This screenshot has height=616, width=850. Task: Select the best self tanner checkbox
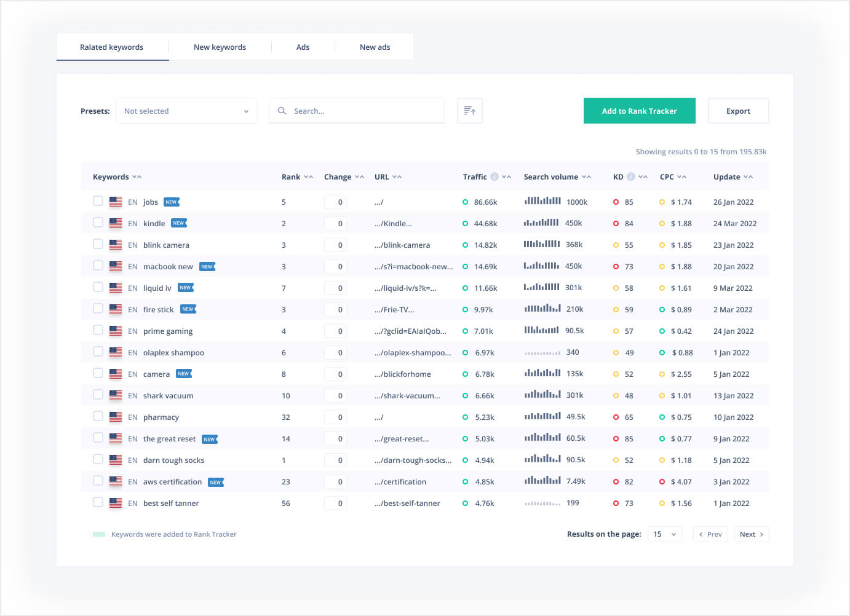pos(98,502)
